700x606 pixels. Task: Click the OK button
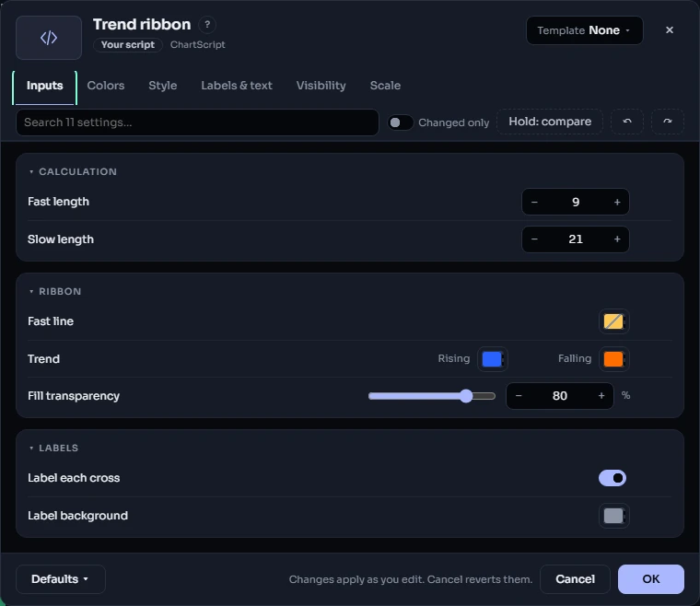[651, 579]
